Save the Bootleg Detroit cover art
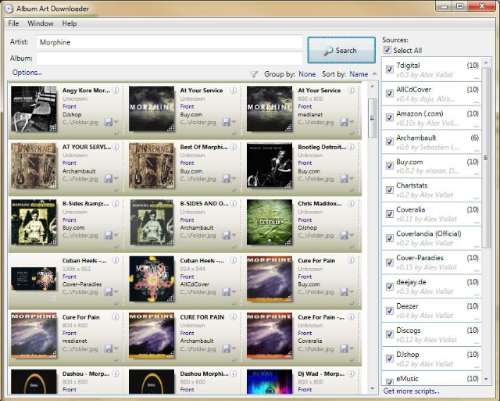The image size is (500, 401). point(344,179)
